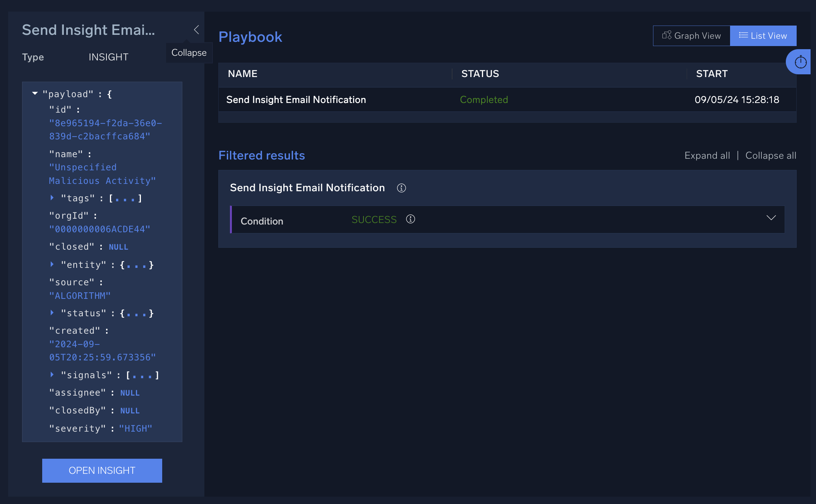Open Graph View using its node diagram icon
Screen dimensions: 816x504
click(667, 36)
